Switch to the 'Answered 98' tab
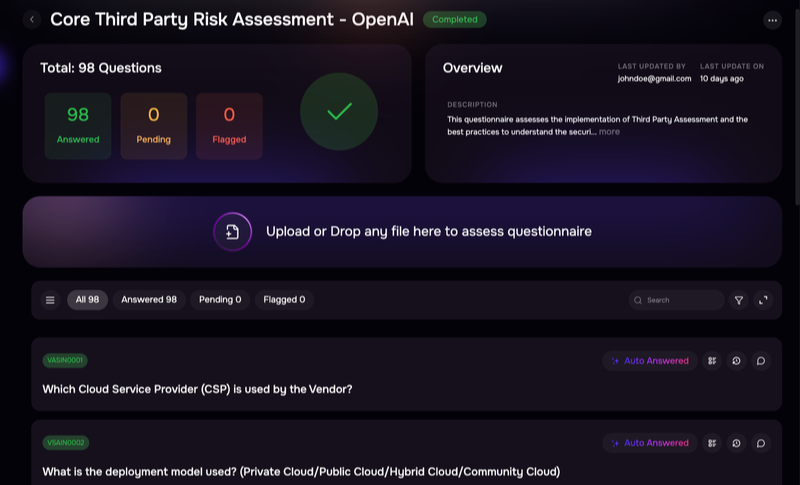800x485 pixels. click(149, 300)
